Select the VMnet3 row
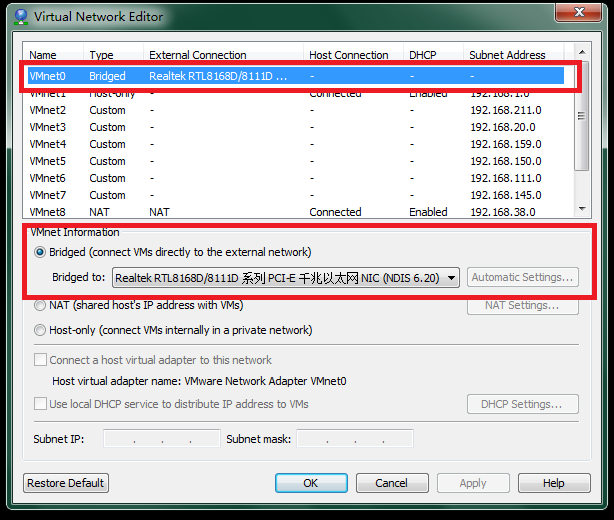This screenshot has height=520, width=614. (x=296, y=127)
